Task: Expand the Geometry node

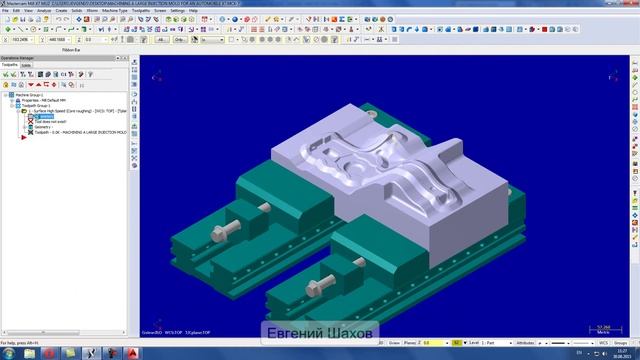Action: tap(24, 127)
